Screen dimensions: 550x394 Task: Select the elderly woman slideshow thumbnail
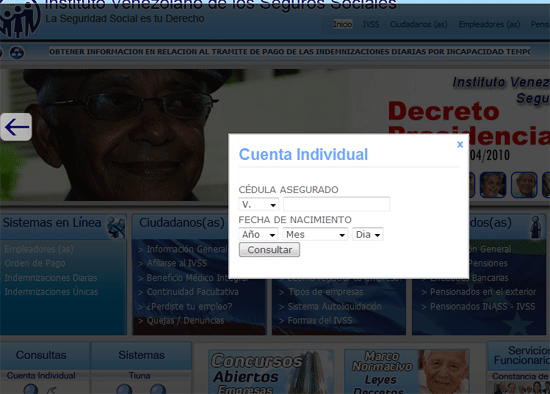(493, 185)
